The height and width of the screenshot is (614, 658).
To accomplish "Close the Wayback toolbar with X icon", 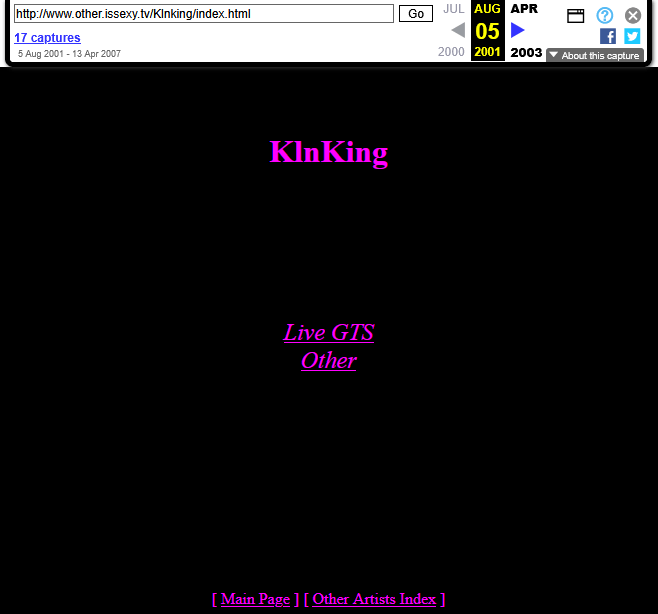I will tap(633, 15).
